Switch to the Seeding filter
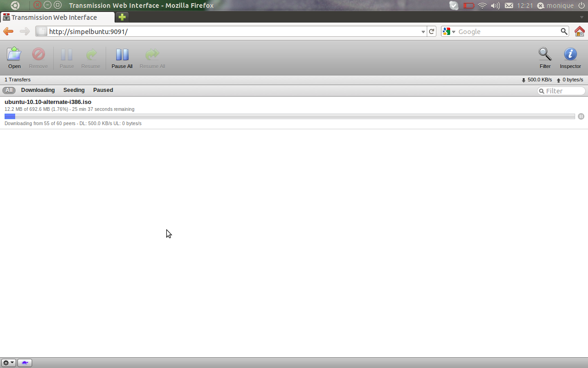This screenshot has width=588, height=368. pyautogui.click(x=74, y=90)
